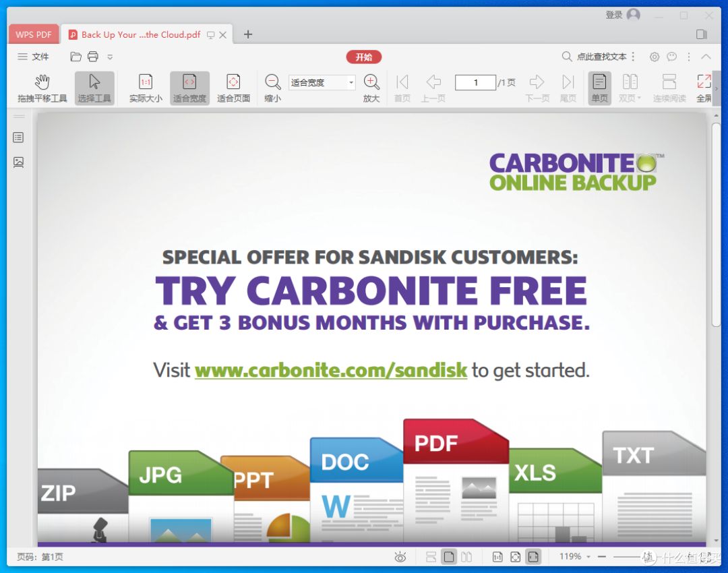
Task: Select fit page icon in status bar
Action: click(516, 557)
